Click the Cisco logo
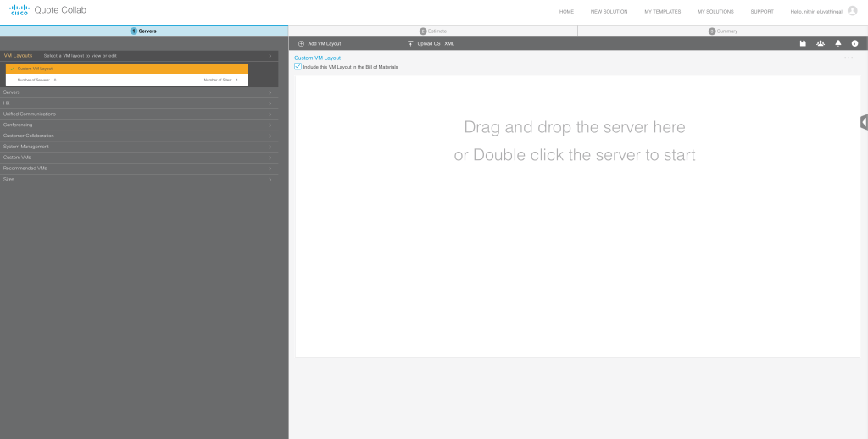Viewport: 868px width, 439px height. pyautogui.click(x=19, y=10)
